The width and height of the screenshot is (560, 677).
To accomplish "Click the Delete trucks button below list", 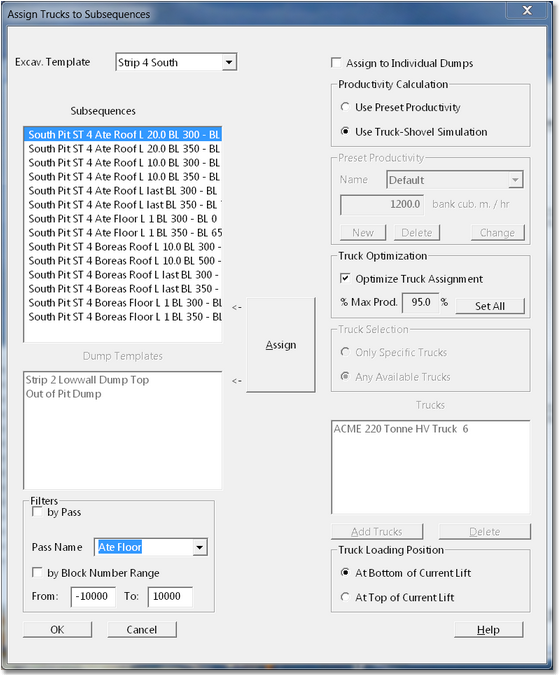I will [x=484, y=531].
